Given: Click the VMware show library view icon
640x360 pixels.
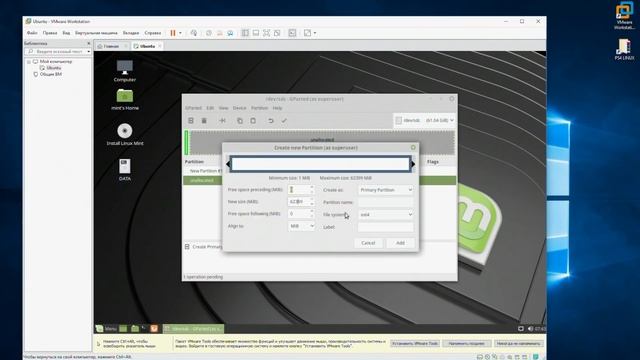Looking at the screenshot, I should 245,33.
